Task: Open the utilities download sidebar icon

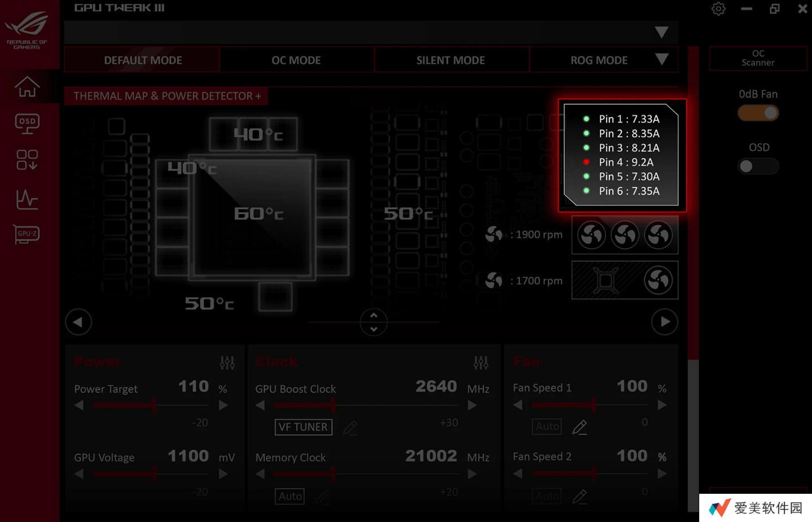Action: (27, 160)
